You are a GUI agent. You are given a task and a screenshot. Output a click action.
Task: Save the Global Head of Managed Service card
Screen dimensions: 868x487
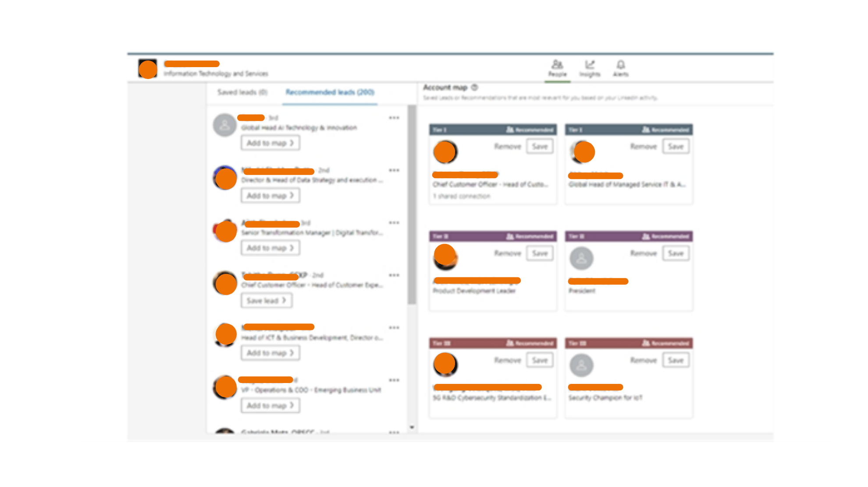click(676, 147)
